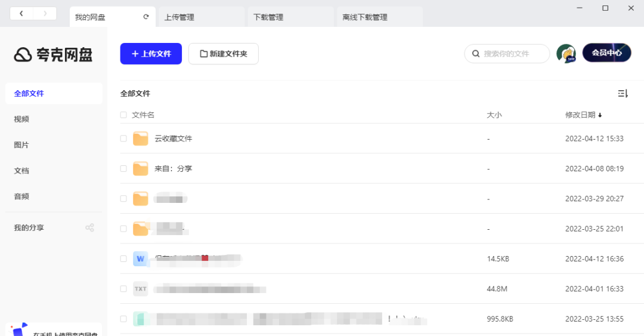Click the date 2022-04-12 15:33
The image size is (644, 336).
coord(595,138)
